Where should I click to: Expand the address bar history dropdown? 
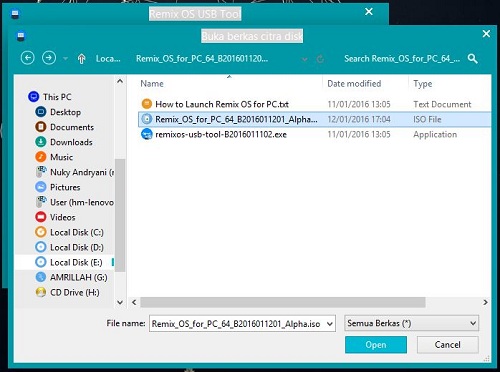pos(304,60)
